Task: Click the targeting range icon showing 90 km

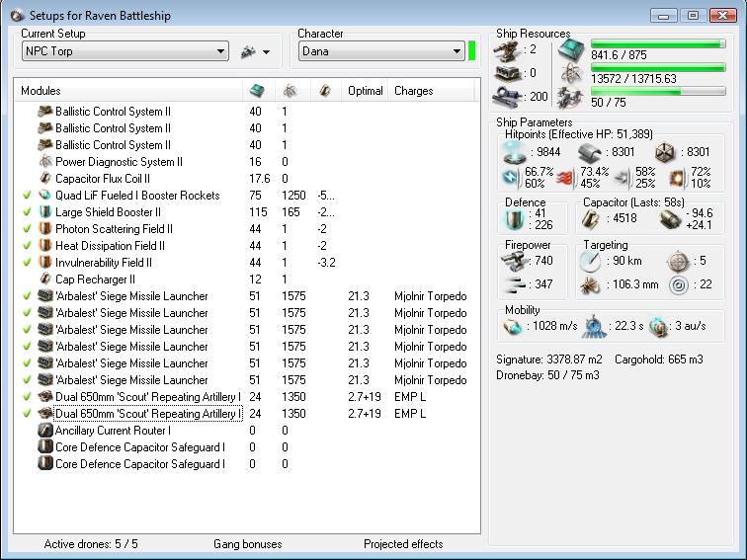Action: click(590, 261)
